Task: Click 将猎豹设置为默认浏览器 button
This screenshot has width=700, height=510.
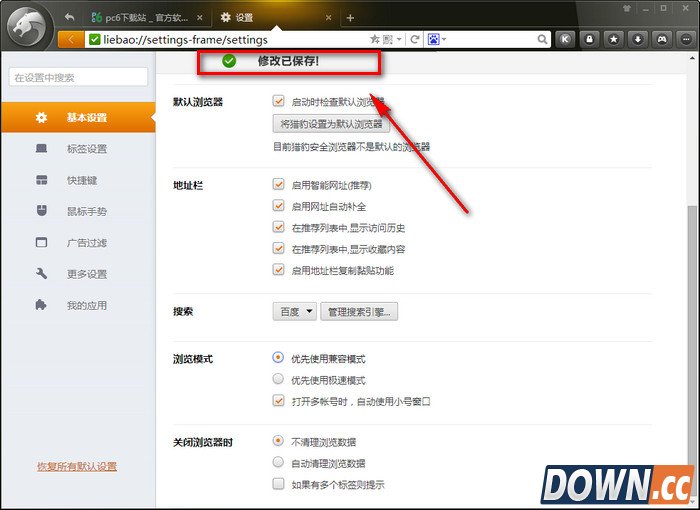Action: [331, 124]
